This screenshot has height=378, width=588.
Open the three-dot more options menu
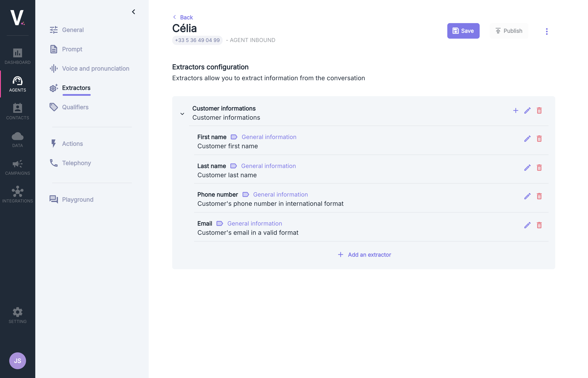pos(547,31)
